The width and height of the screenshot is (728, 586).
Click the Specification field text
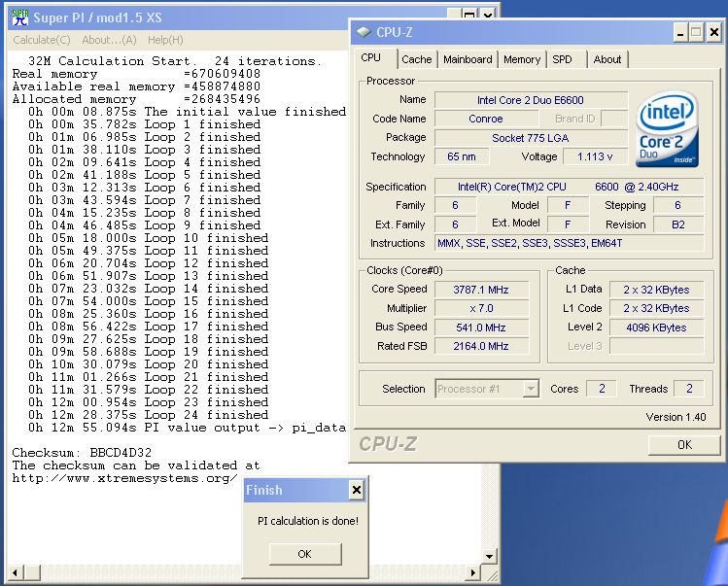(569, 187)
